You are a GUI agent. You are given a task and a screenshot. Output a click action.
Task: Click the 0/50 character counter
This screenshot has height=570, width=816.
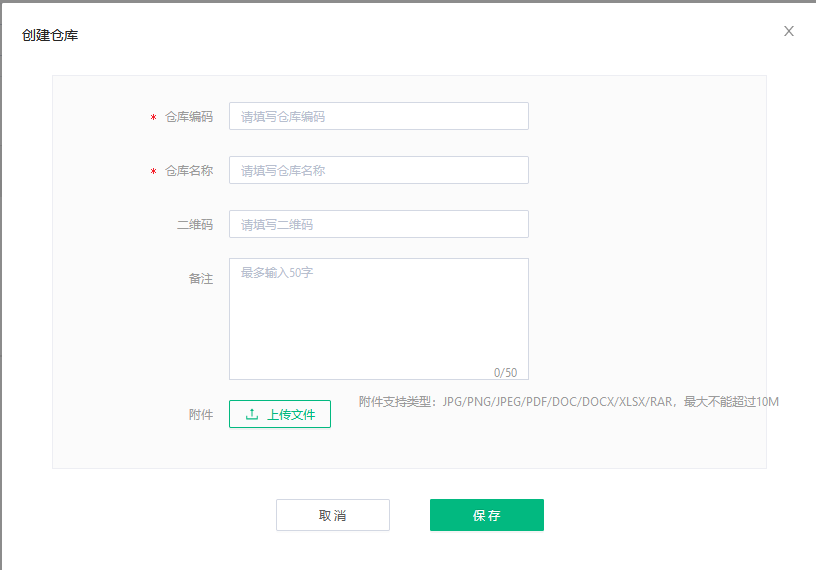pos(505,373)
